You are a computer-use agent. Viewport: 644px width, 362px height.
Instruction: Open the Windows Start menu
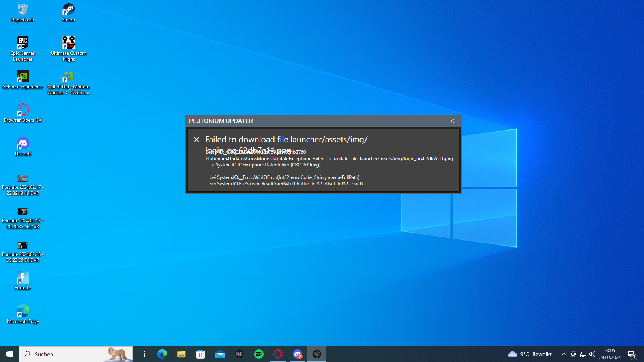click(9, 354)
